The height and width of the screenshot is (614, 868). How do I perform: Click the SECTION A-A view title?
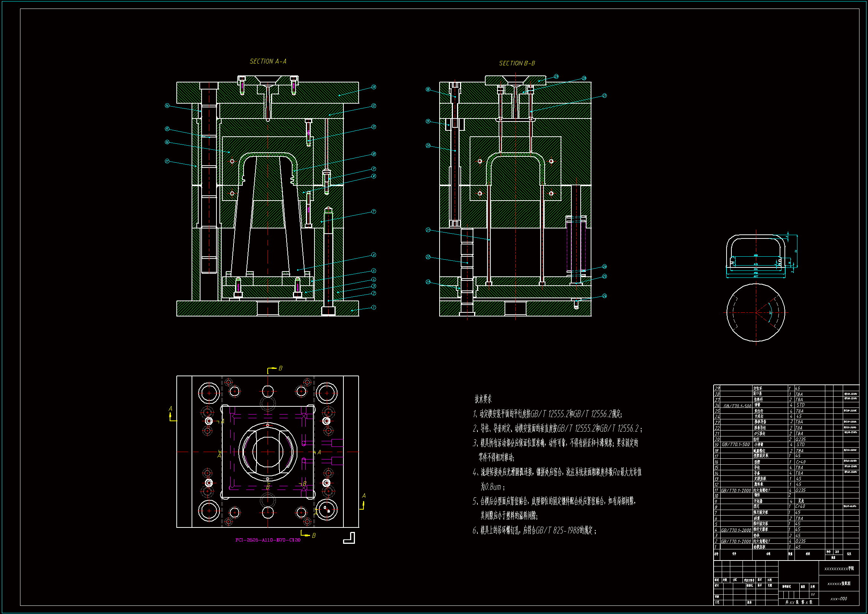[x=268, y=61]
